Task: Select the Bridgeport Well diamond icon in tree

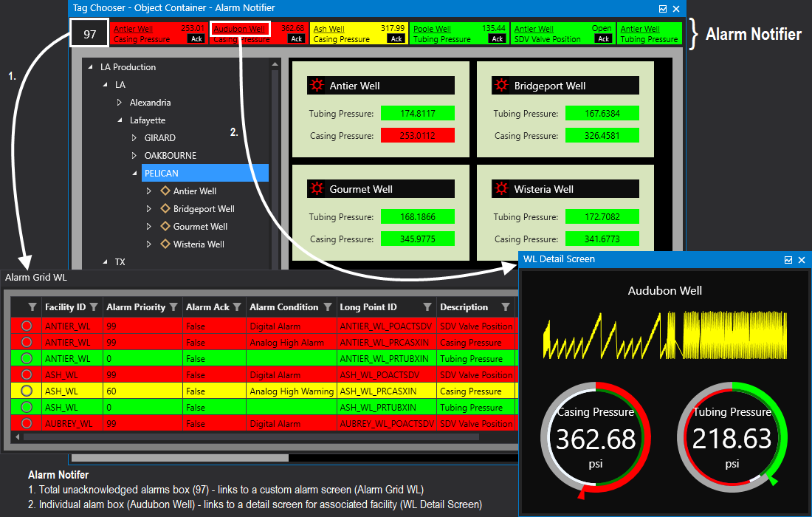Action: (x=165, y=208)
